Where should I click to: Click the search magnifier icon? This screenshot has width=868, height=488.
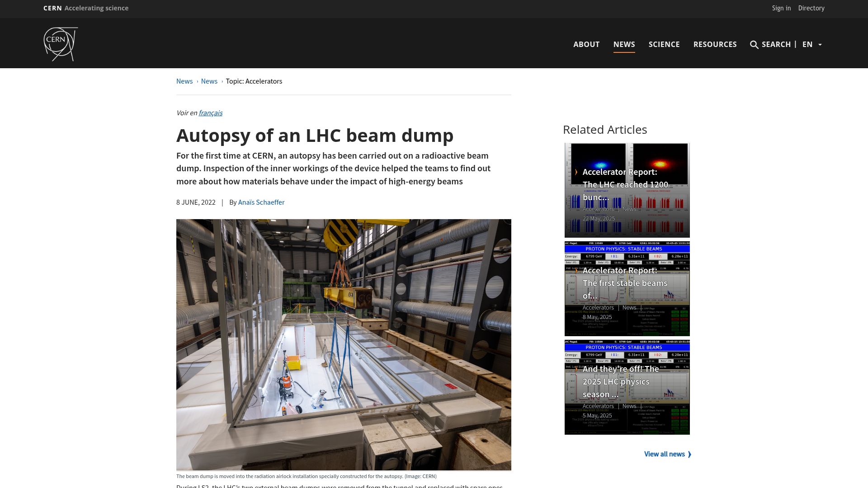click(x=754, y=45)
